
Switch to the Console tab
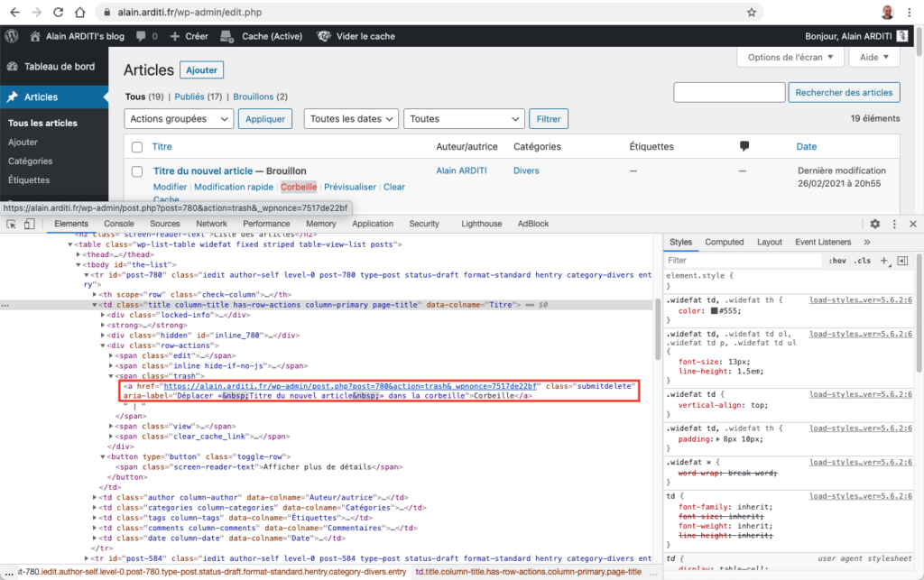click(x=119, y=224)
